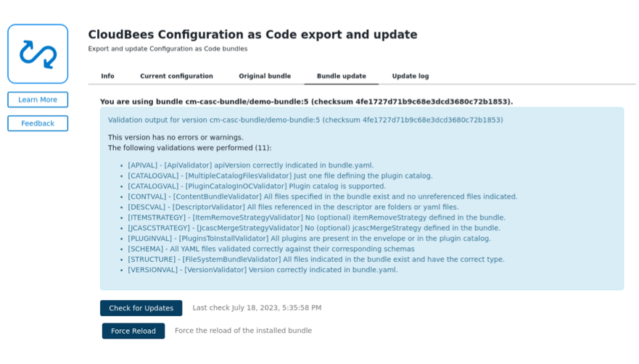The image size is (639, 364).
Task: Open the Current configuration tab
Action: 176,76
